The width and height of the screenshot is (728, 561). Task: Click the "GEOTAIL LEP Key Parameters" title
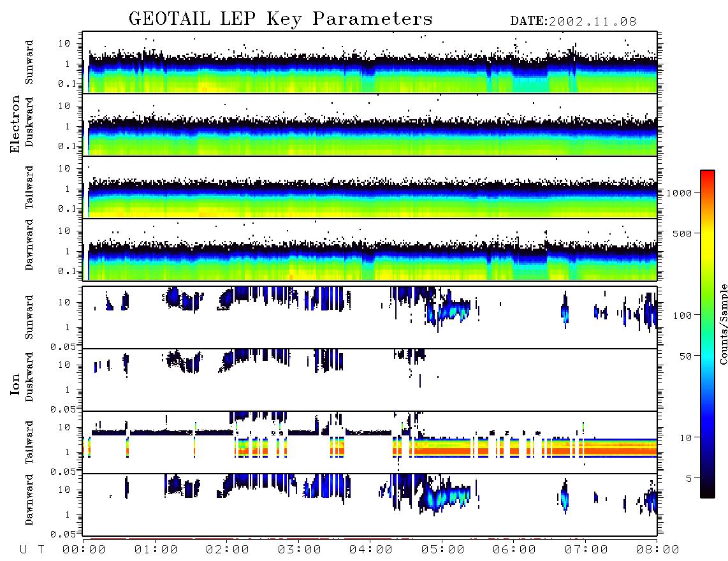coord(280,19)
